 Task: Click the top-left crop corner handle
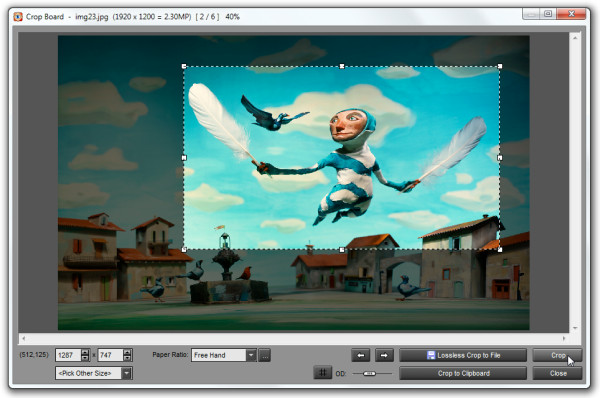[184, 66]
